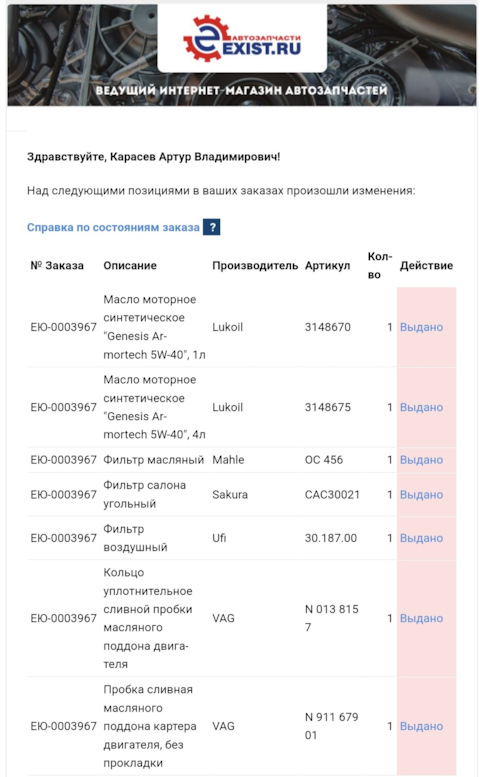Click article number OC 456
480x777 pixels.
pyautogui.click(x=324, y=460)
